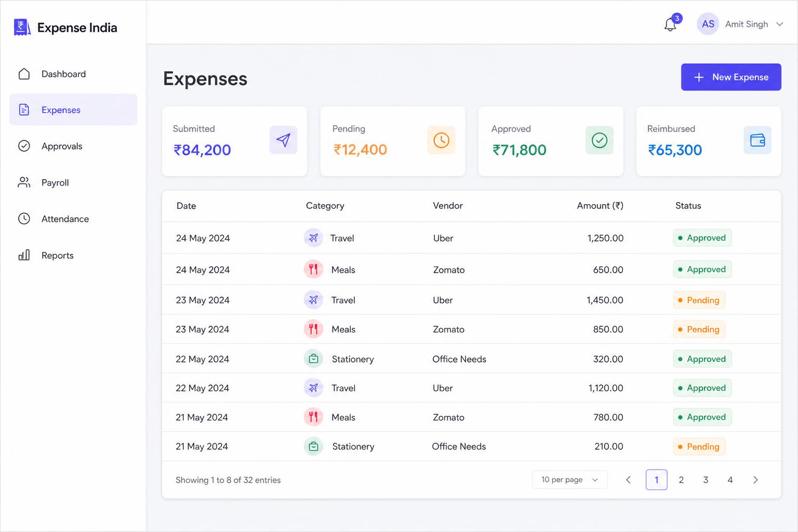Click the Reimbursed wallet icon
798x532 pixels.
tap(757, 140)
